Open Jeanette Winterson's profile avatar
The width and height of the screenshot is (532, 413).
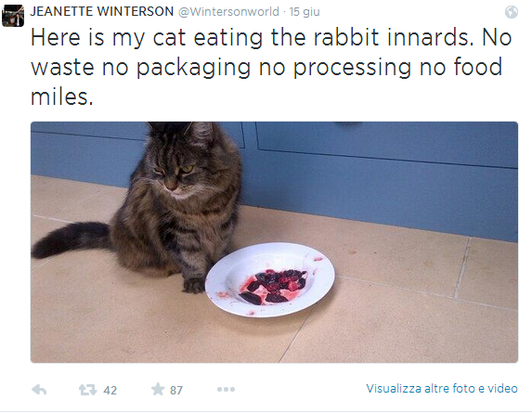13,16
